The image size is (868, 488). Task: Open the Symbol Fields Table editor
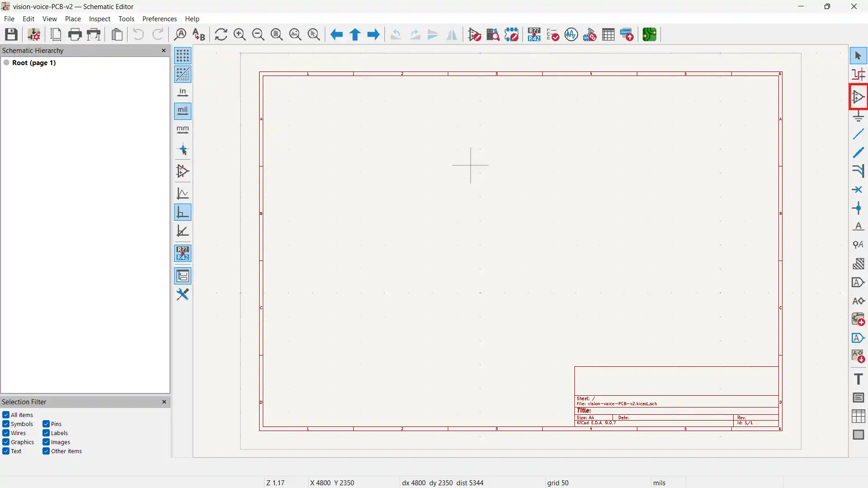pyautogui.click(x=608, y=34)
